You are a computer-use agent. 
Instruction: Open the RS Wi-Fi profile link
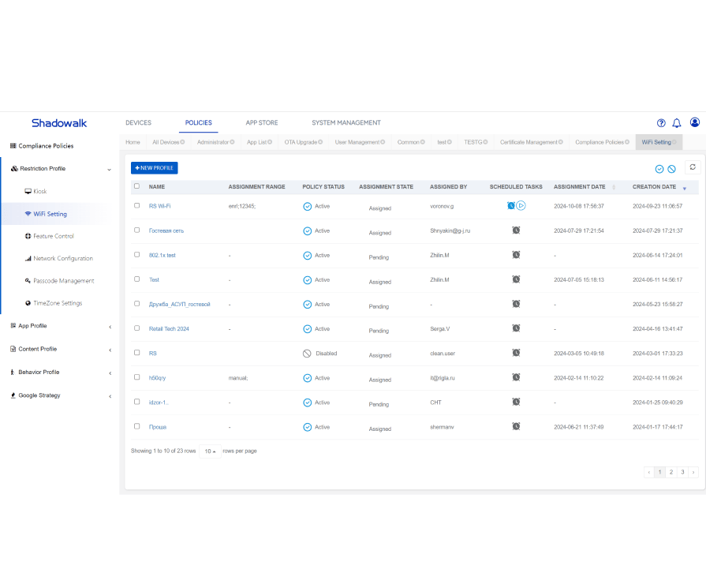(160, 206)
